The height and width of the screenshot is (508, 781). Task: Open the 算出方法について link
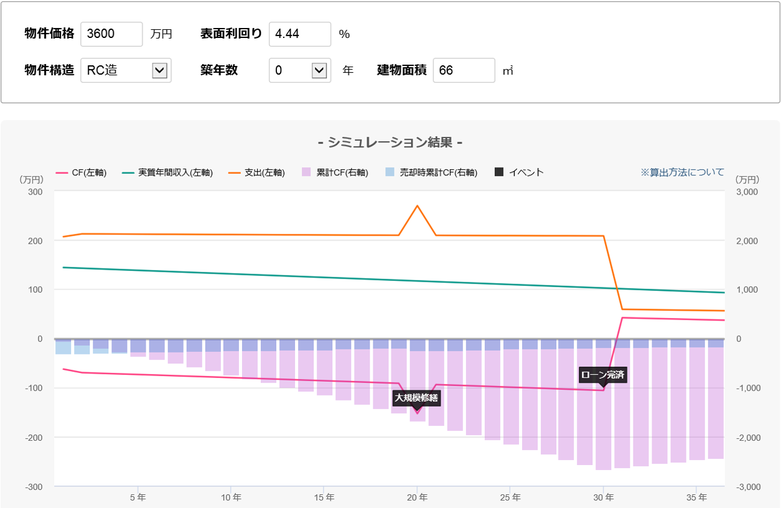click(682, 172)
